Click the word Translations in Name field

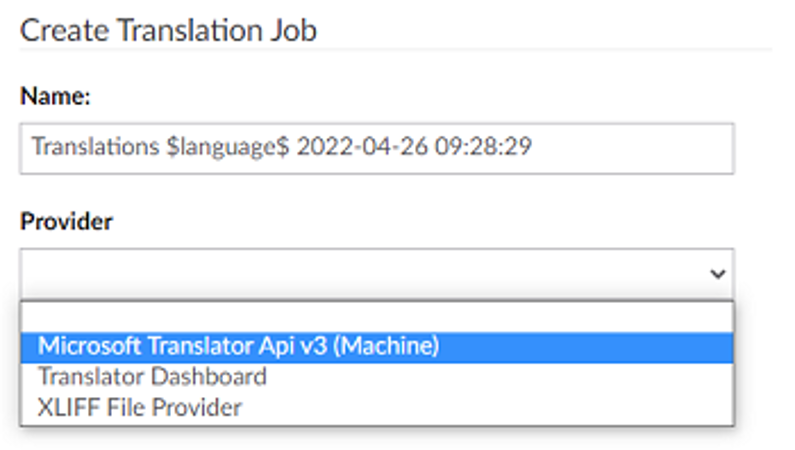point(87,148)
